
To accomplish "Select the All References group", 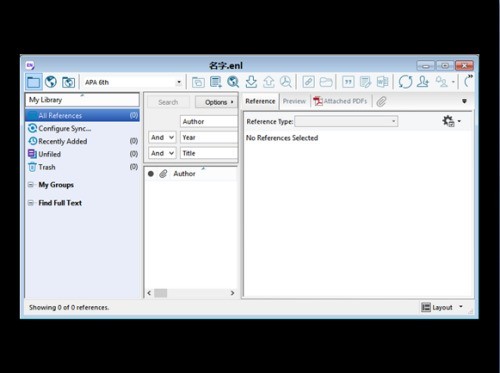I will (82, 116).
